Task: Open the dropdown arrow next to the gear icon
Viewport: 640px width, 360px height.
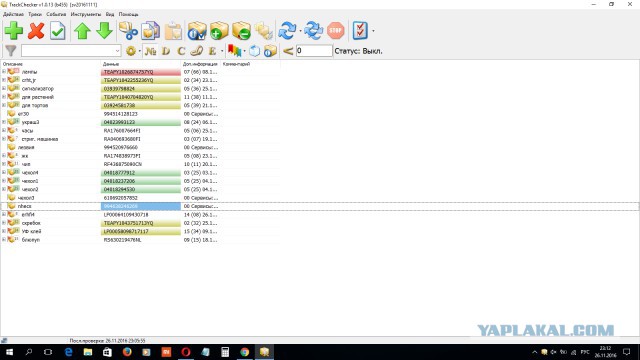Action: tap(140, 51)
